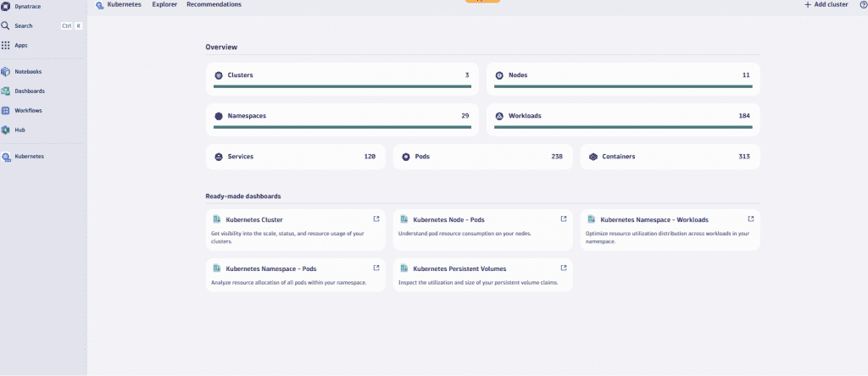
Task: Click the Ctrl K shortcut badge
Action: [x=71, y=26]
